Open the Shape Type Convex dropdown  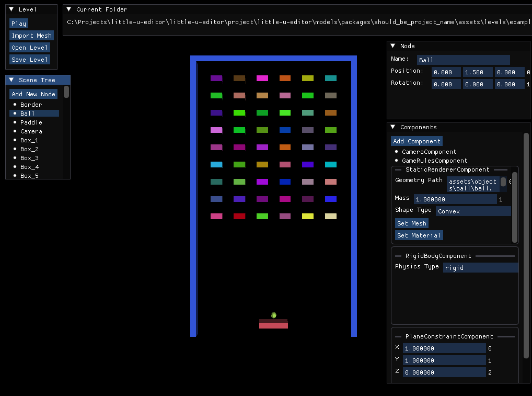pyautogui.click(x=473, y=211)
